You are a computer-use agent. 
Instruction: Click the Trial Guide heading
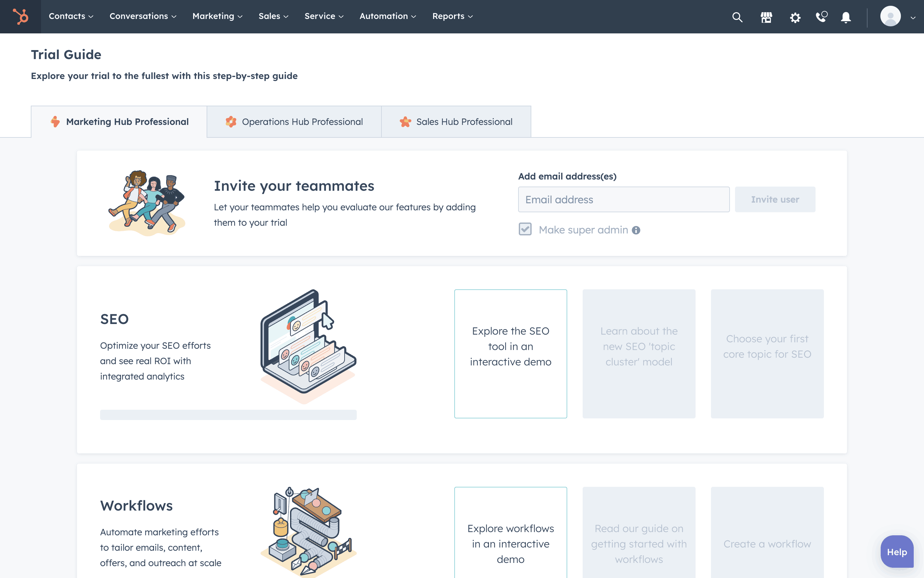[66, 55]
